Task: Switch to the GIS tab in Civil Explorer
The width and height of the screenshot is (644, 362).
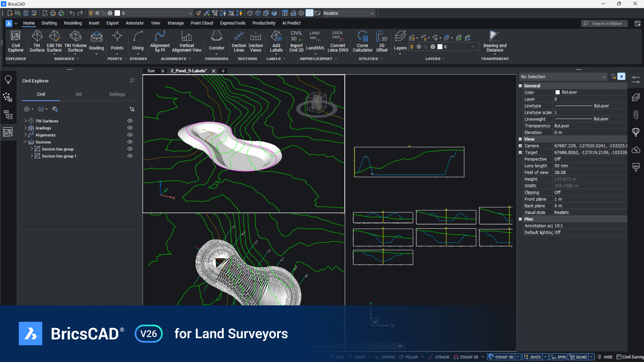Action: [78, 94]
